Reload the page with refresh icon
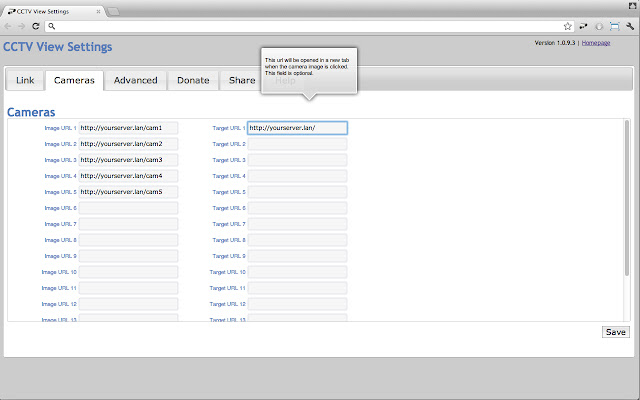This screenshot has height=400, width=640. (x=36, y=26)
